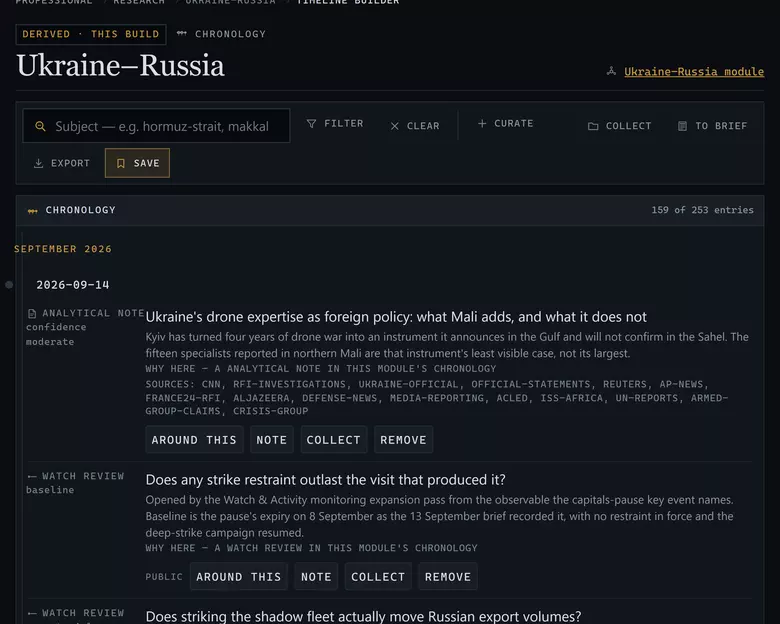Click AROUND THIS for the strike restraint review
This screenshot has height=624, width=780.
click(x=239, y=577)
